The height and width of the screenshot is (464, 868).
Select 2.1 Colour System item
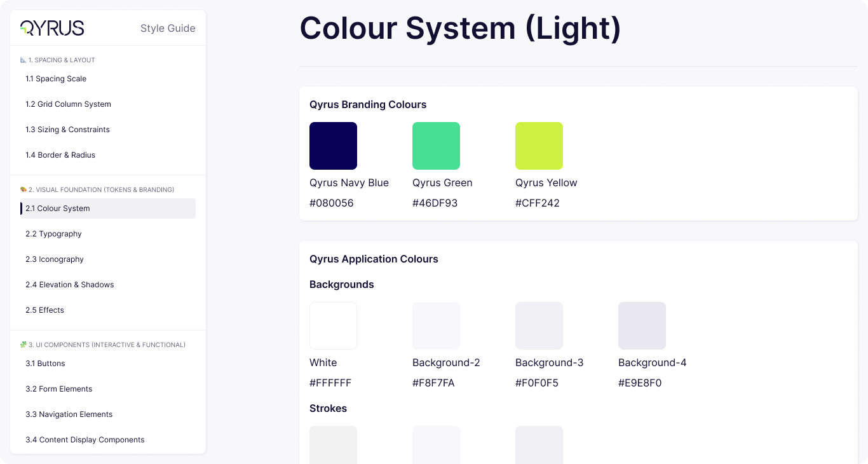[x=108, y=208]
